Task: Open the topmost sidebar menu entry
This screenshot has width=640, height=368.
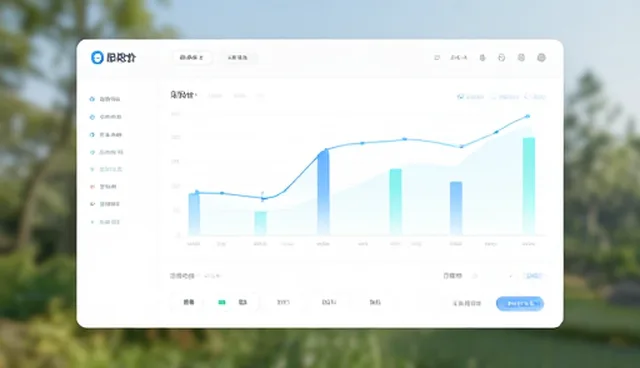Action: [105, 99]
